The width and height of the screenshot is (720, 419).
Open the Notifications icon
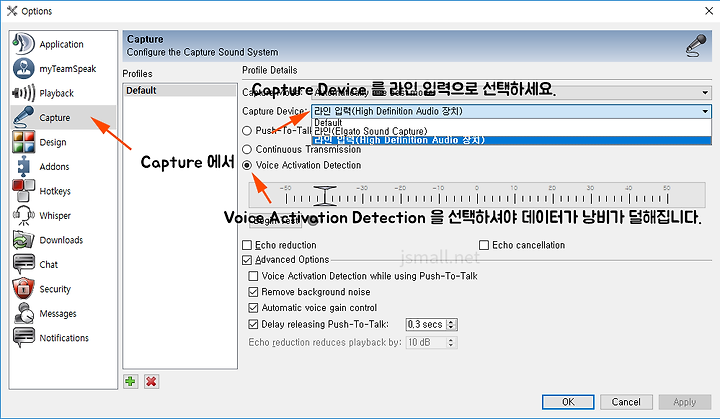(23, 338)
